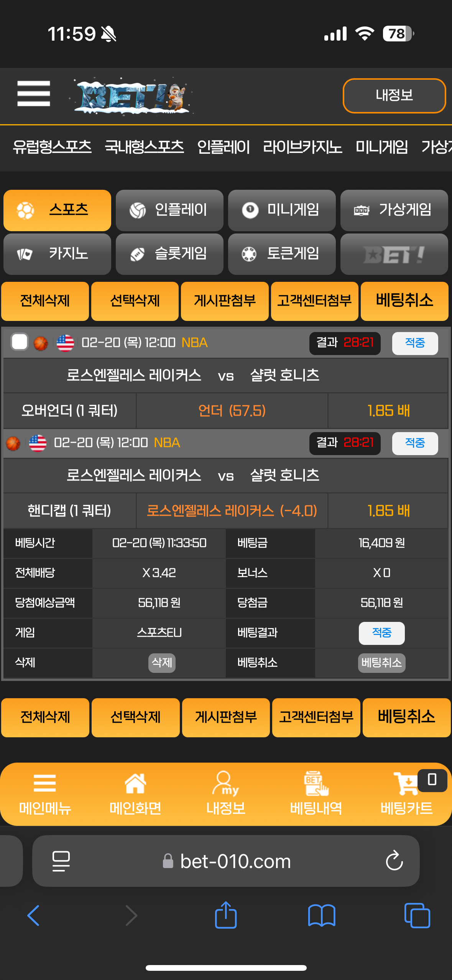Open Safari tabs overview icon

click(x=417, y=916)
